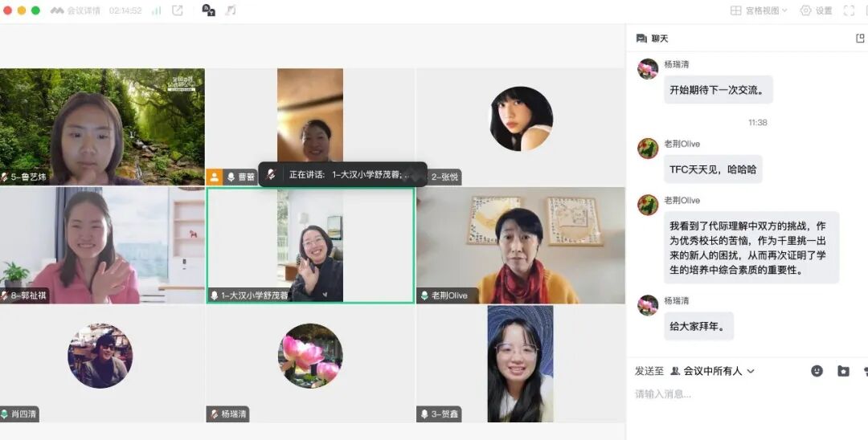Image resolution: width=868 pixels, height=440 pixels.
Task: Click green mic icon beside 老荆Olive label
Action: (x=424, y=295)
